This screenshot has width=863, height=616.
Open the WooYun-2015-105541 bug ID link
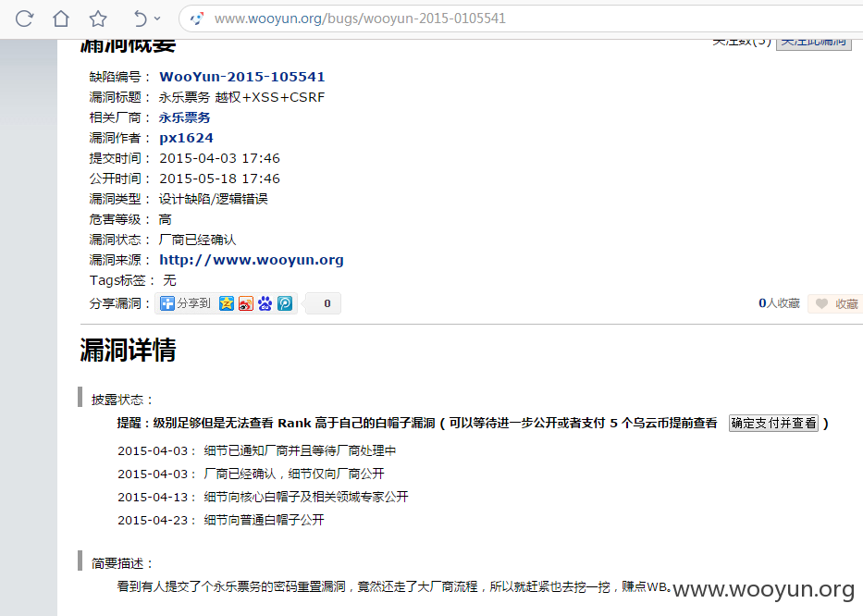click(x=242, y=77)
